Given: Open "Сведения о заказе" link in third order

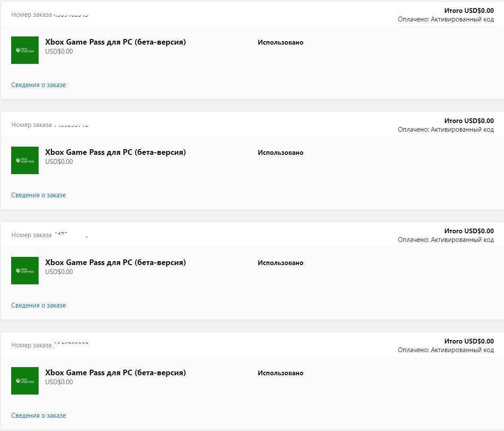Looking at the screenshot, I should (x=39, y=305).
